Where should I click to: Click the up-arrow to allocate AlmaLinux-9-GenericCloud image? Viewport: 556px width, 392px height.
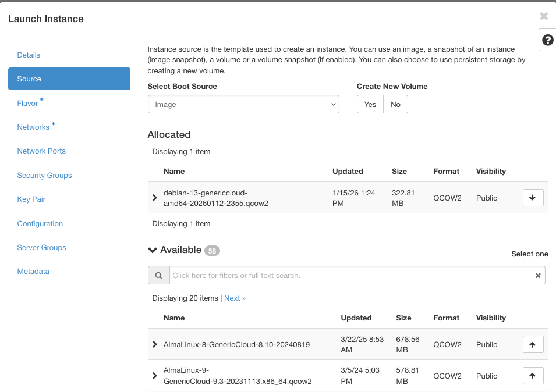pyautogui.click(x=533, y=376)
